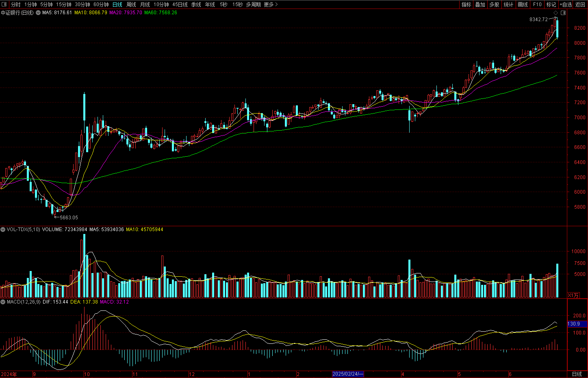This screenshot has width=588, height=378.
Task: Click the 日线 label at bottom right
Action: [577, 374]
